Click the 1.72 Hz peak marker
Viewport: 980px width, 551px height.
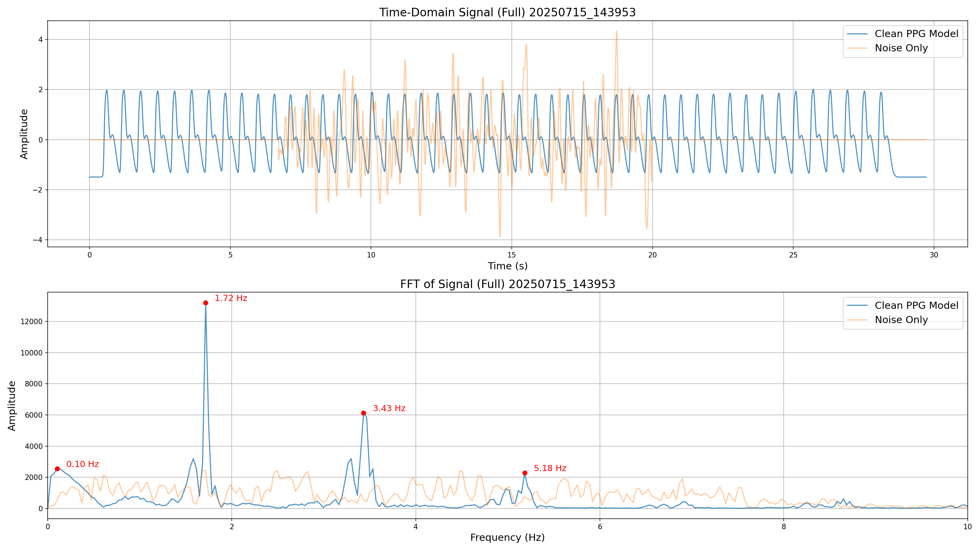206,303
